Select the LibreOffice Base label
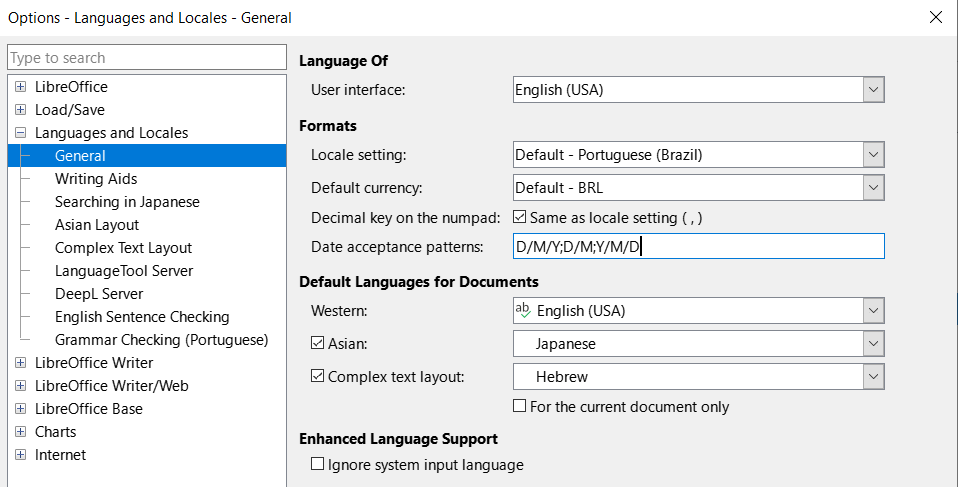 [89, 409]
